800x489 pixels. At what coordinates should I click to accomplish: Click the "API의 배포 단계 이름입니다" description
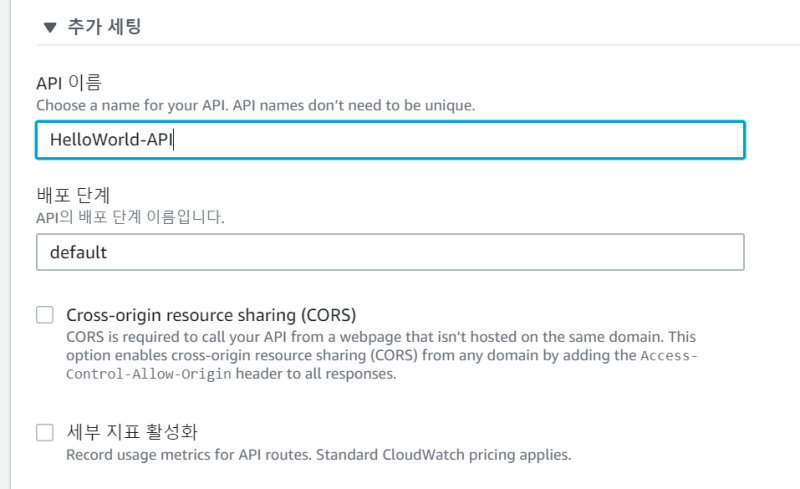(130, 217)
